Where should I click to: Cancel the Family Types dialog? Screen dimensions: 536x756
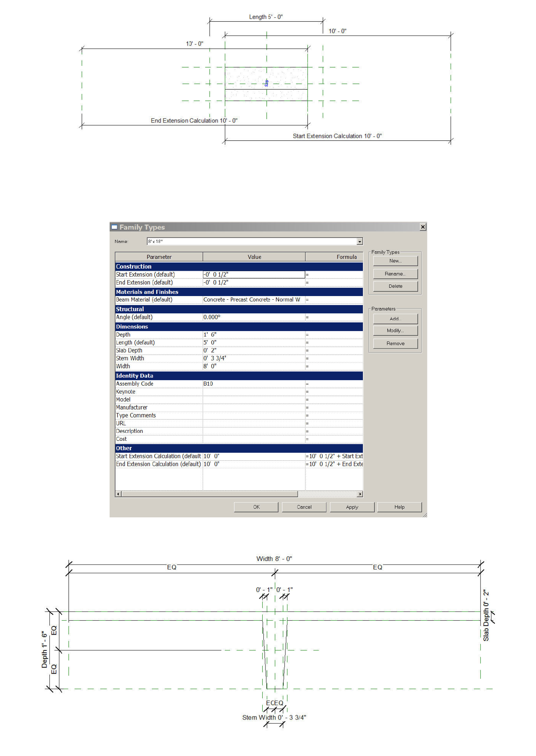[x=304, y=507]
